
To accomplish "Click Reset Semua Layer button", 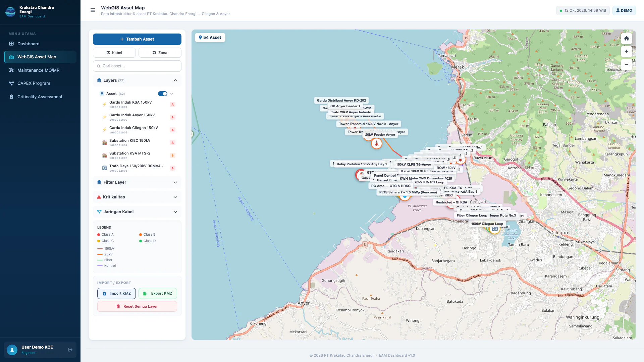I will pyautogui.click(x=137, y=306).
